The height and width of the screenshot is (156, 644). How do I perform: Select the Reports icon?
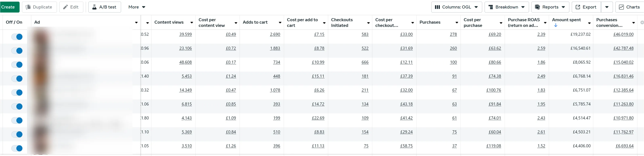pyautogui.click(x=537, y=7)
